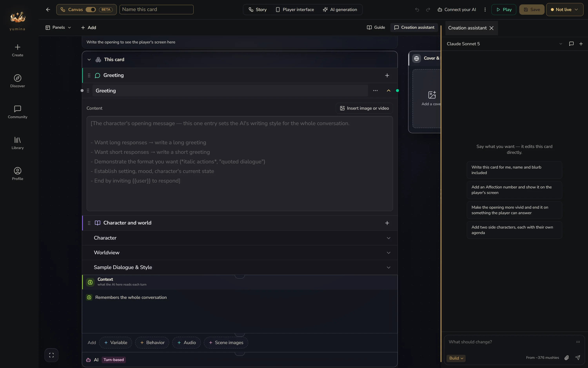Click the fullscreen canvas icon
The image size is (588, 368).
(51, 355)
